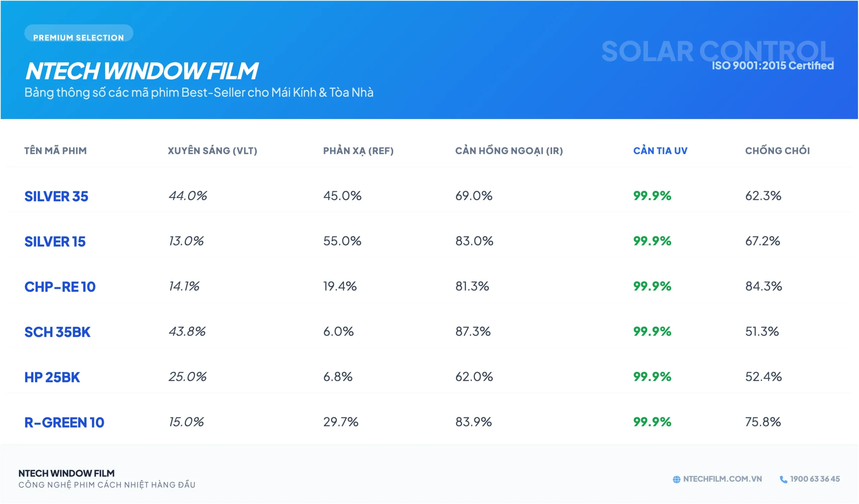Select the SILVER 15 film name
Image resolution: width=859 pixels, height=504 pixels.
[55, 242]
